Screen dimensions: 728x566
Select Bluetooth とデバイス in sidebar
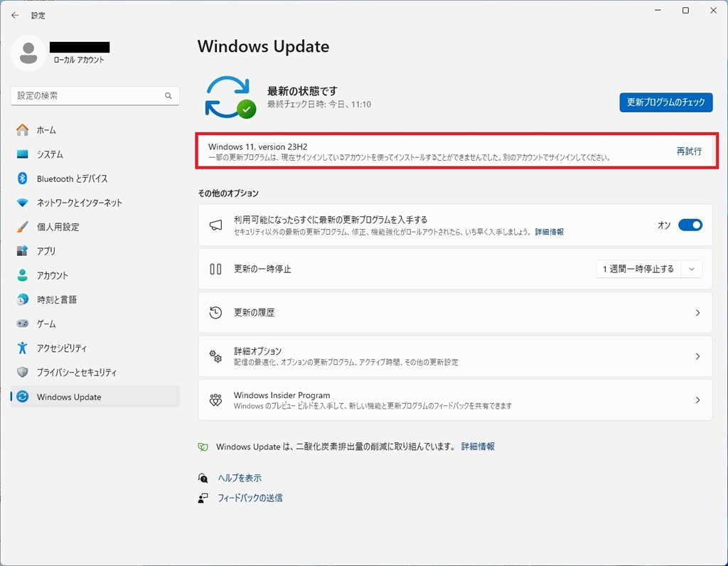[x=95, y=178]
